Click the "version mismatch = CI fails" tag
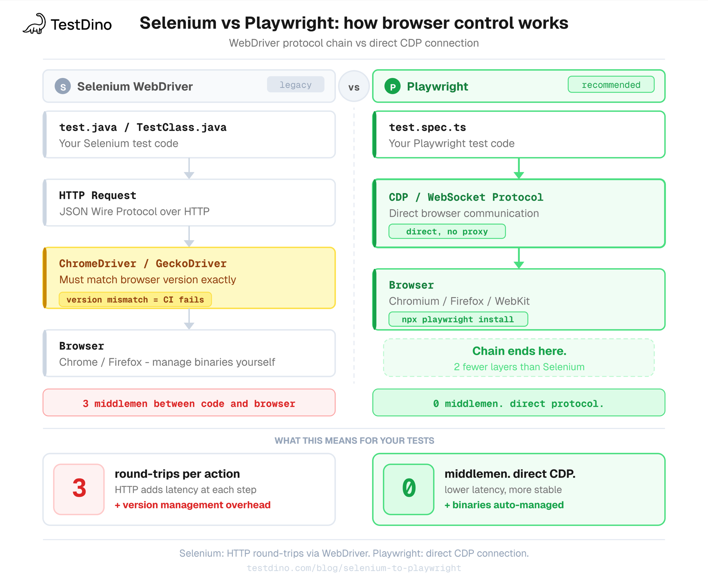The width and height of the screenshot is (708, 588). 135,300
